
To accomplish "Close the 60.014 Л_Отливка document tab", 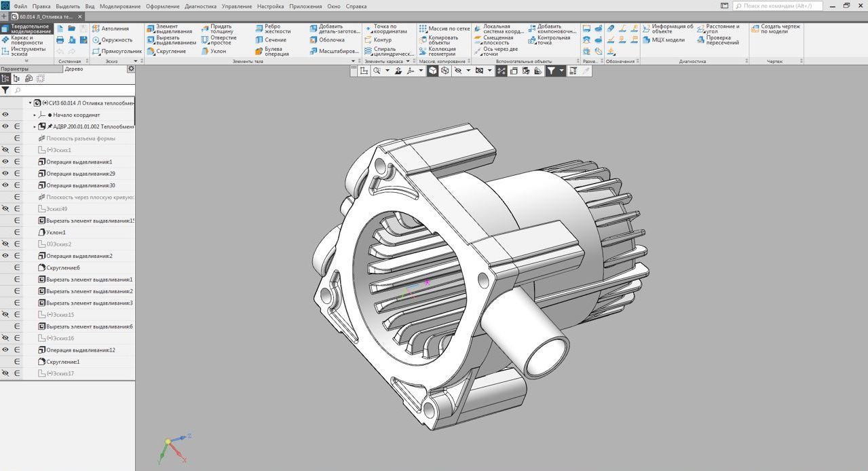I will pyautogui.click(x=79, y=16).
